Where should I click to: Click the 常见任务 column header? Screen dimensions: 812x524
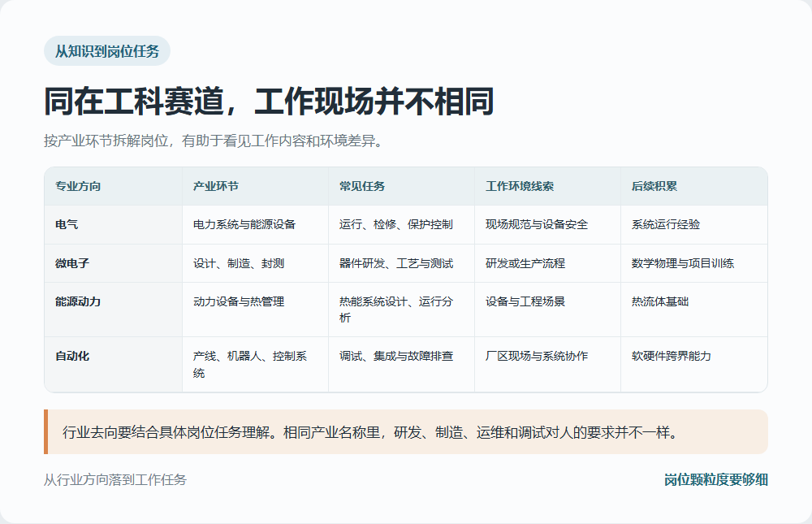click(401, 186)
